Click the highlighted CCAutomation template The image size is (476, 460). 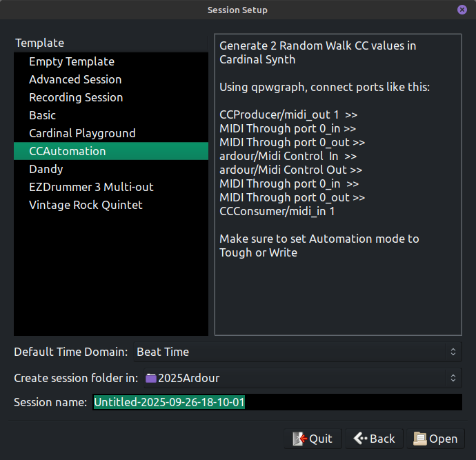click(68, 151)
